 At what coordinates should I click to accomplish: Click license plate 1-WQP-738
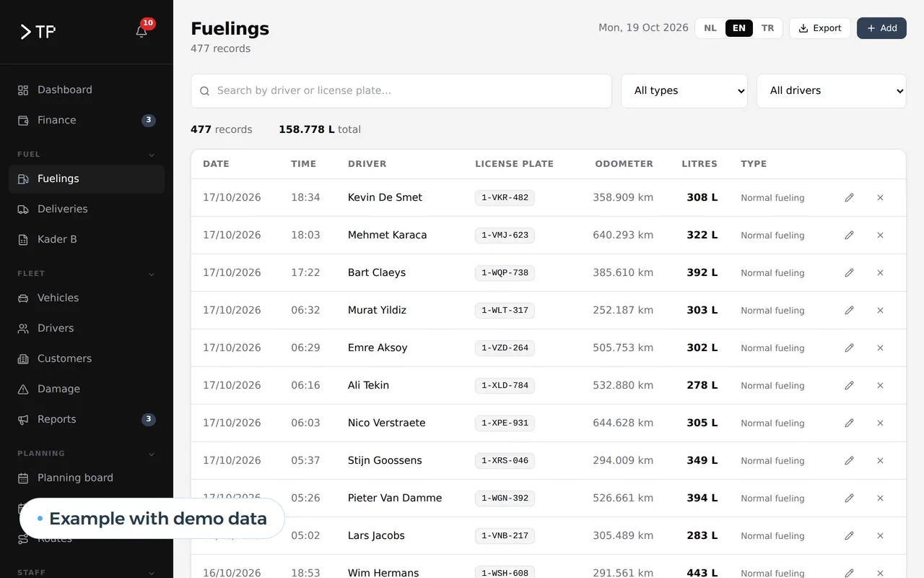click(x=505, y=273)
